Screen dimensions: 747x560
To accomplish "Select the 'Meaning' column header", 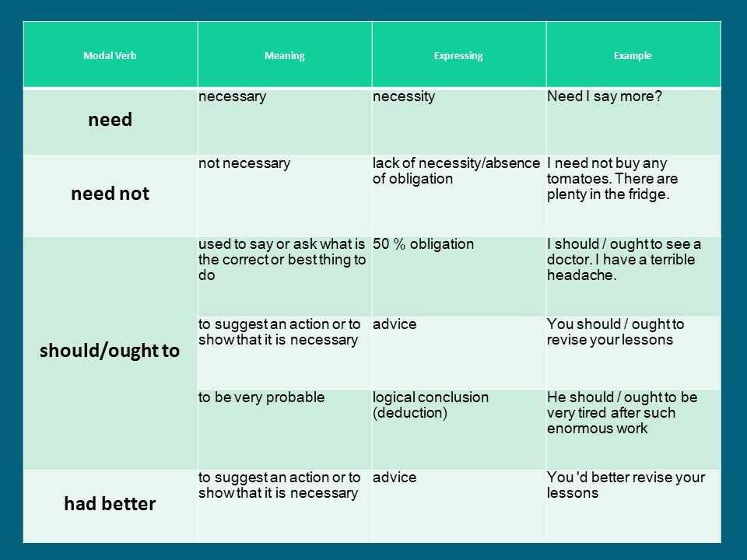I will [285, 55].
